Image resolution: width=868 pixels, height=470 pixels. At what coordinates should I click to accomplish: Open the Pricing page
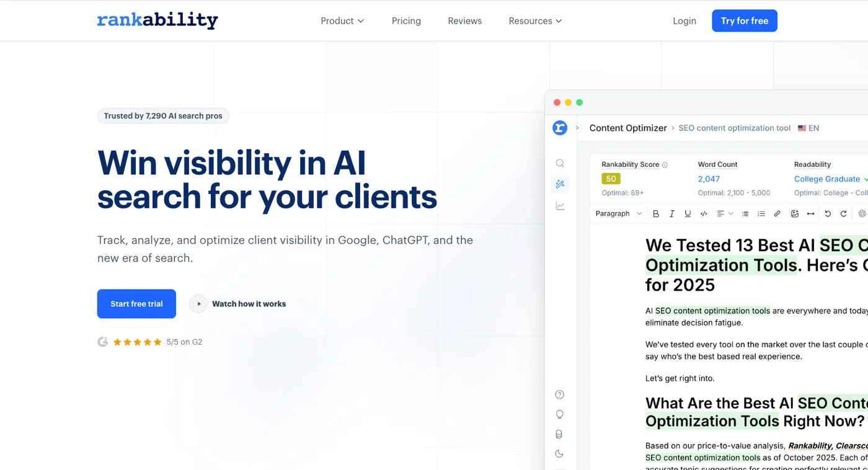click(406, 21)
